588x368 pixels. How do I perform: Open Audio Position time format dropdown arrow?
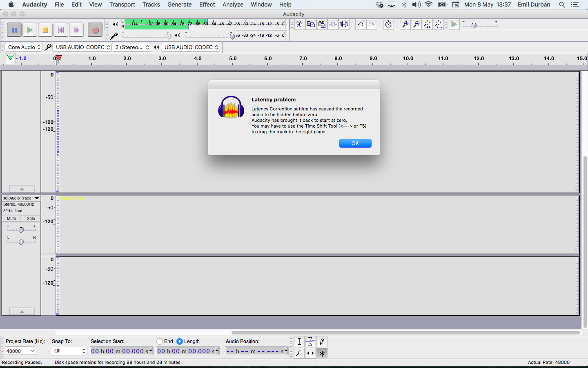point(285,351)
